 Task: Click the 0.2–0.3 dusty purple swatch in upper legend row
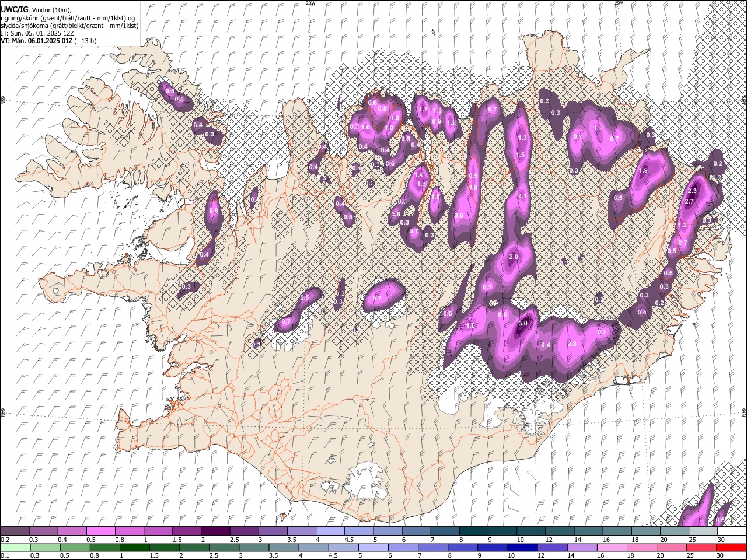click(15, 531)
